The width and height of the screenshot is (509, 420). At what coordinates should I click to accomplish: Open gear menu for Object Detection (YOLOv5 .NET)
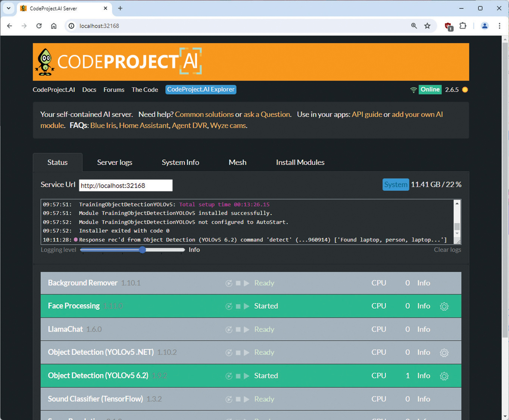coord(444,352)
